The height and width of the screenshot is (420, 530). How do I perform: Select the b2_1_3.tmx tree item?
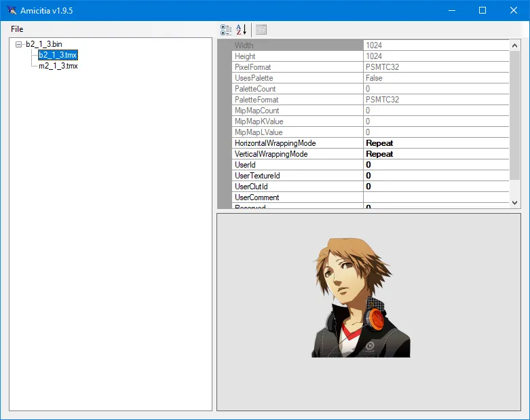pos(58,55)
